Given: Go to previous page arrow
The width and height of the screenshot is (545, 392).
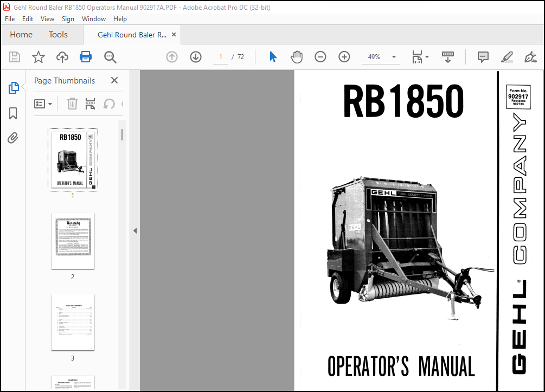Looking at the screenshot, I should click(x=172, y=56).
